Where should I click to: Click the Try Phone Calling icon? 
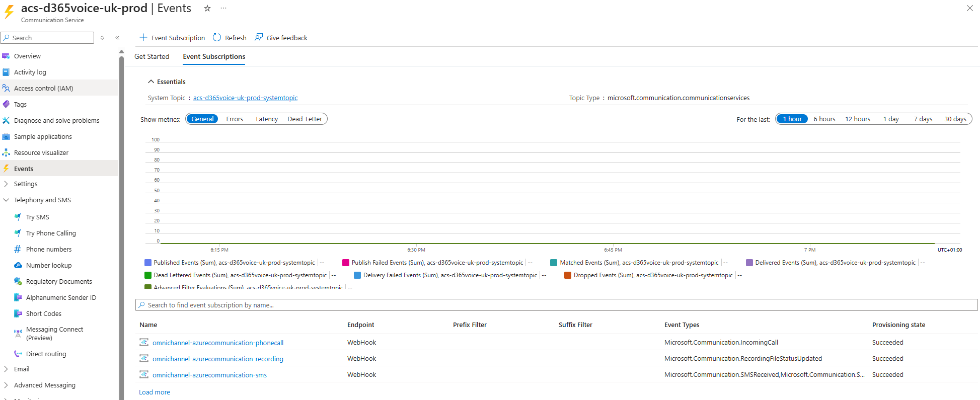18,233
